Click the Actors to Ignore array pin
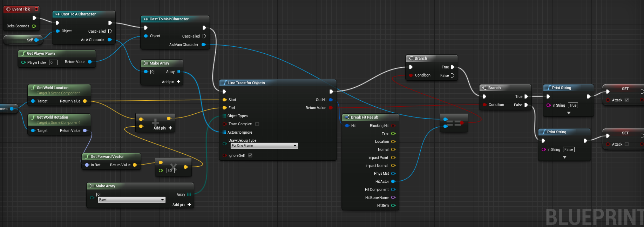Screen dimensions: 644x227 pos(224,132)
